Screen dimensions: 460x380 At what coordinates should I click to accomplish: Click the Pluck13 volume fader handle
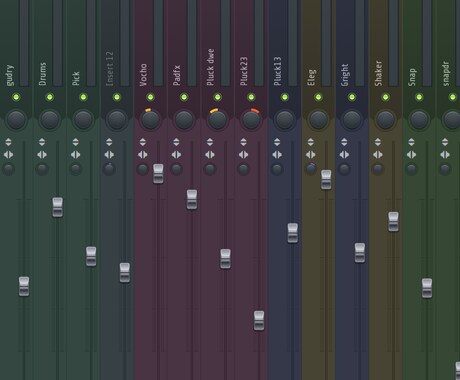coord(293,233)
